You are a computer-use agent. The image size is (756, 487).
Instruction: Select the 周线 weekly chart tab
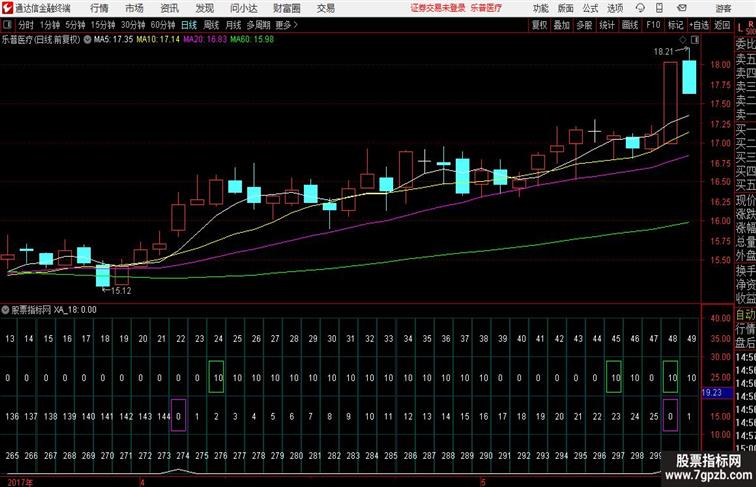211,25
